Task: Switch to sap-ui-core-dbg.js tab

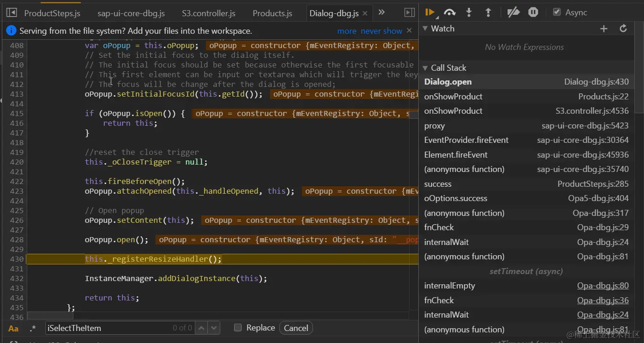Action: 131,13
